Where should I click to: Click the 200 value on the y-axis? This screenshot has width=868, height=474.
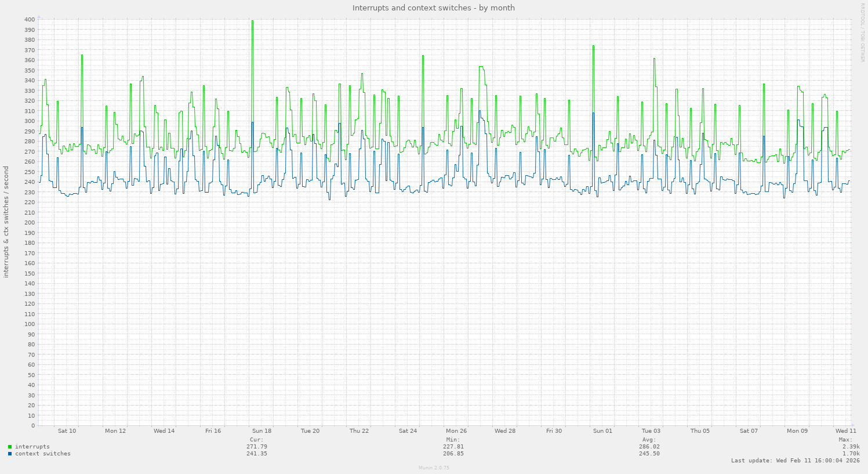[x=30, y=223]
